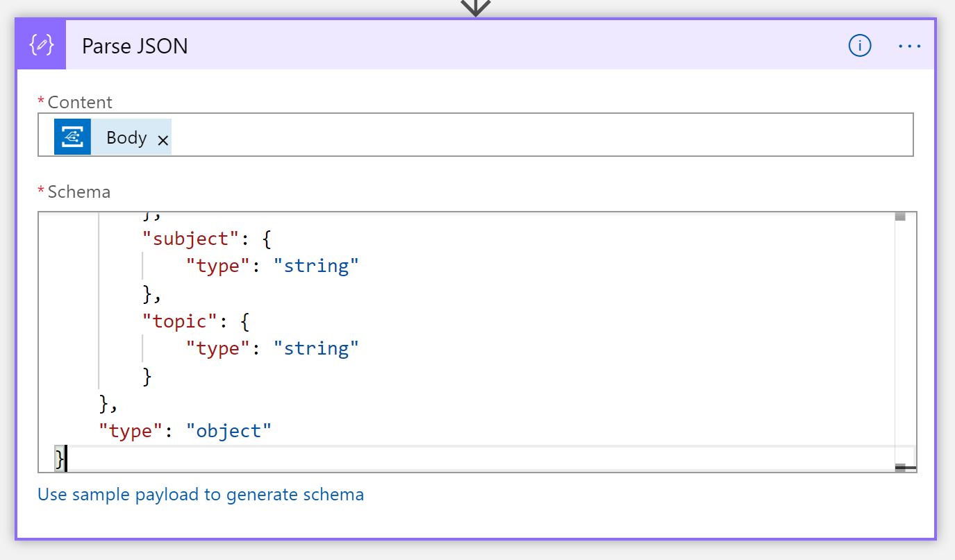This screenshot has height=560, width=955.
Task: Click the Parse JSON action icon
Action: [41, 46]
